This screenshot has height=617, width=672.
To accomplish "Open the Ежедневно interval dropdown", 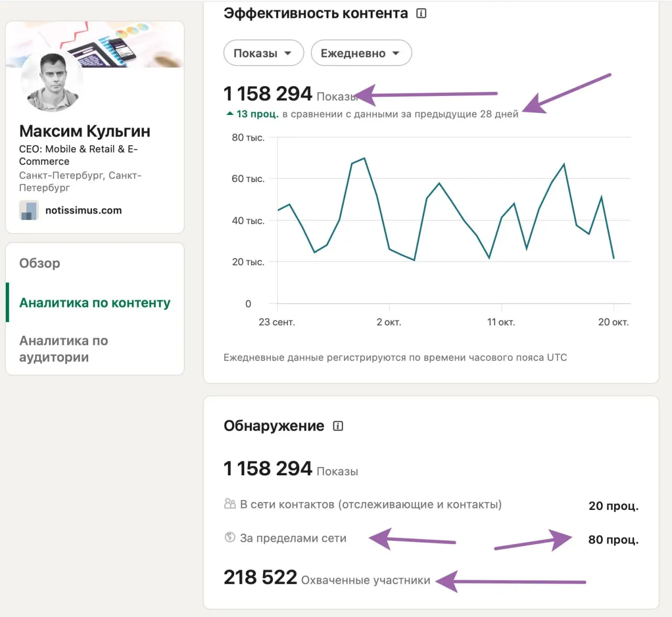I will coord(361,53).
